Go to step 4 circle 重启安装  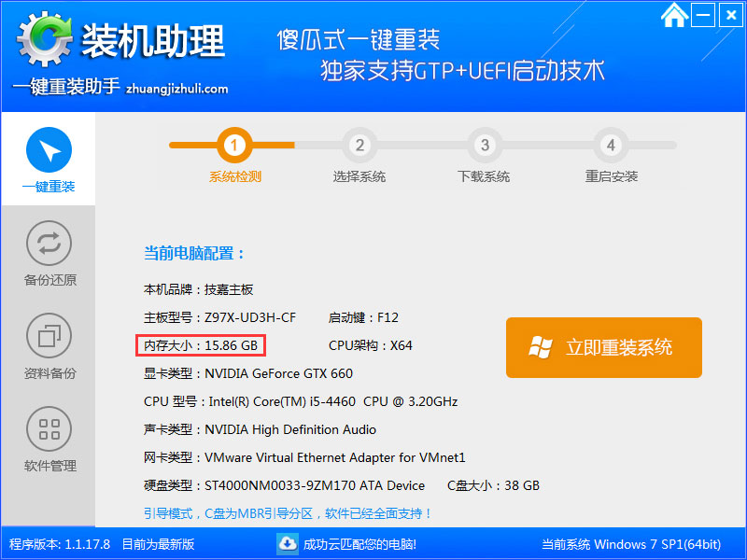[x=611, y=145]
